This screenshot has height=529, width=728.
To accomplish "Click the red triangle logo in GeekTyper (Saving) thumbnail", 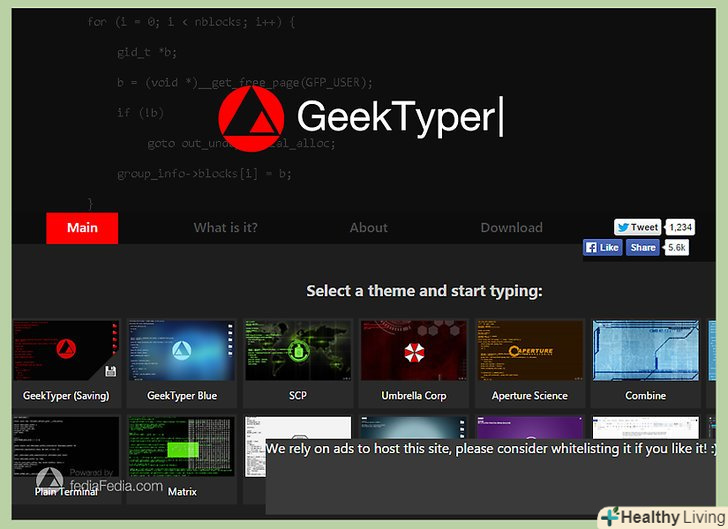I will point(66,348).
